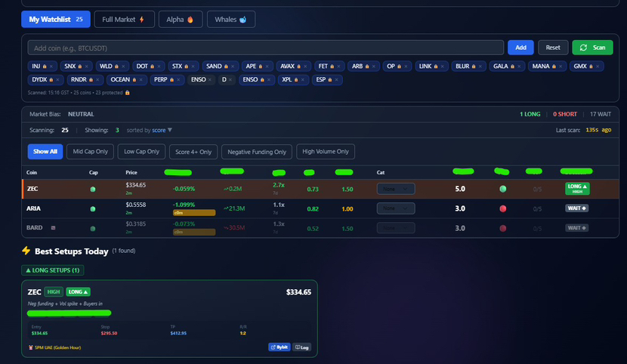This screenshot has width=627, height=364.
Task: Open the 'sorted by score' dropdown
Action: pyautogui.click(x=162, y=130)
